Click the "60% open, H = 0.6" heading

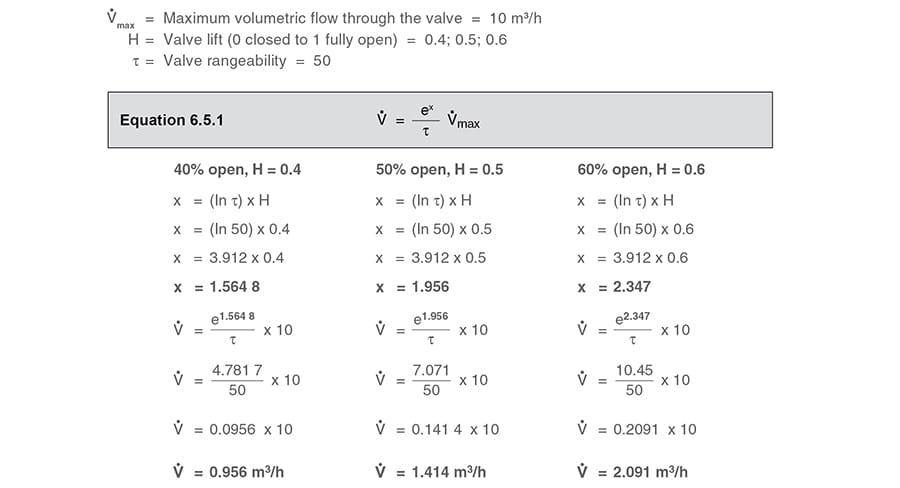[641, 169]
